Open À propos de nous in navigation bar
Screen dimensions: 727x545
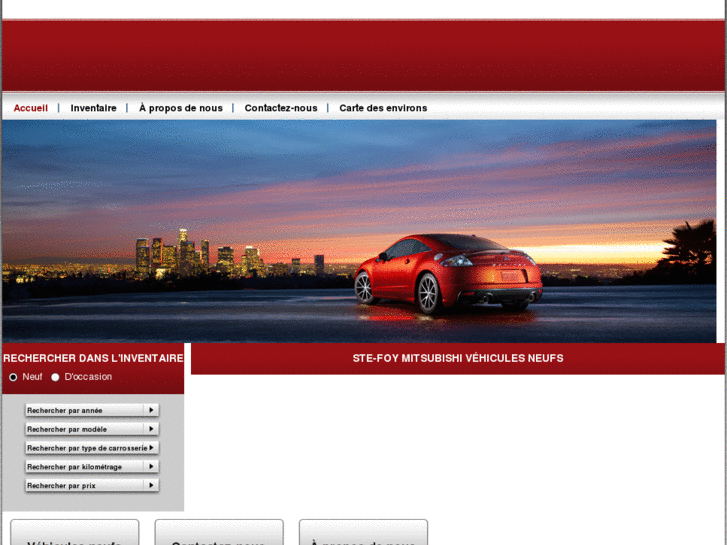click(181, 108)
